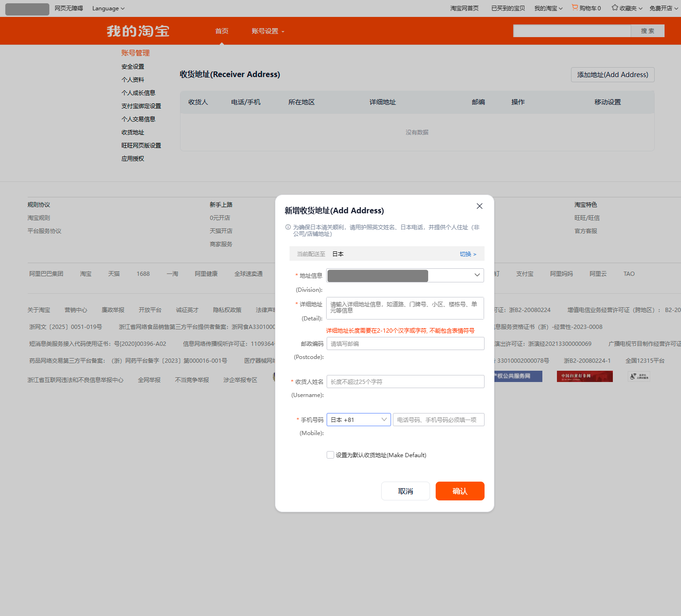The height and width of the screenshot is (616, 681).
Task: Open the 日本 +81 country code dropdown
Action: (x=359, y=420)
